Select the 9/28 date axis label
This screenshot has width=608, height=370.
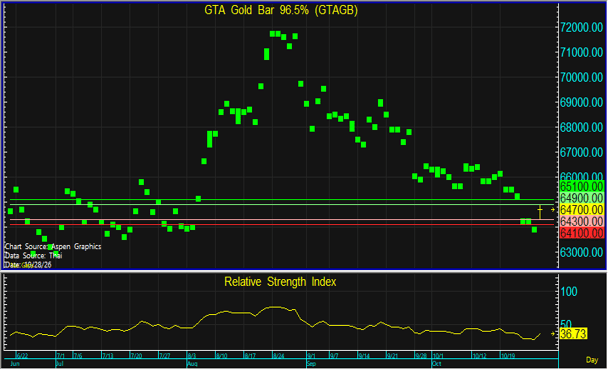421,356
